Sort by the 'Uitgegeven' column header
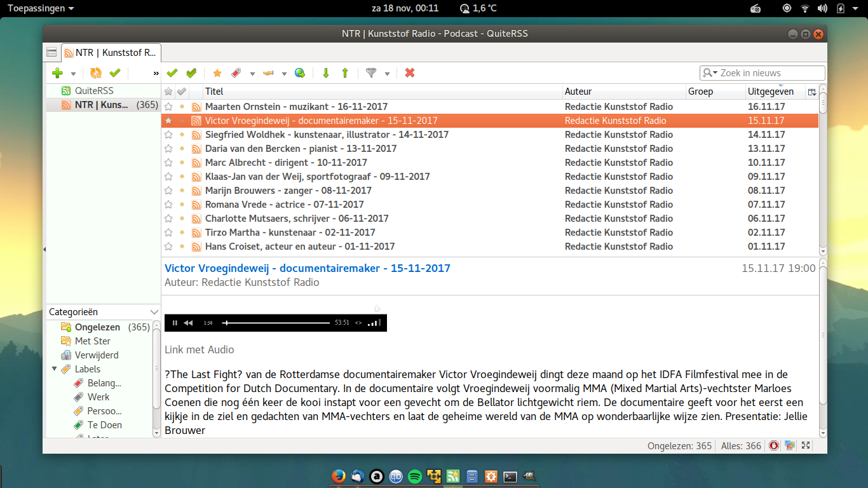Screen dimensions: 868x488 pyautogui.click(x=776, y=91)
